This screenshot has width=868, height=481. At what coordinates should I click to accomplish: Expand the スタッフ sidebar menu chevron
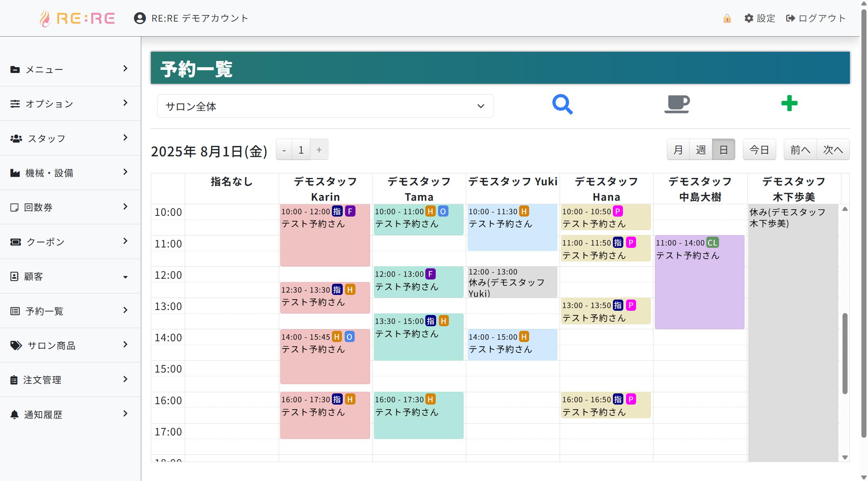coord(125,138)
